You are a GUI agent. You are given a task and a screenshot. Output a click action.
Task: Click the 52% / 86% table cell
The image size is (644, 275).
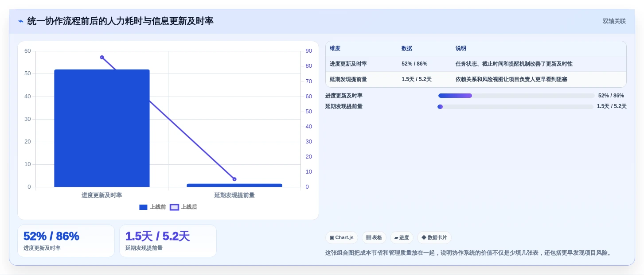tap(414, 64)
